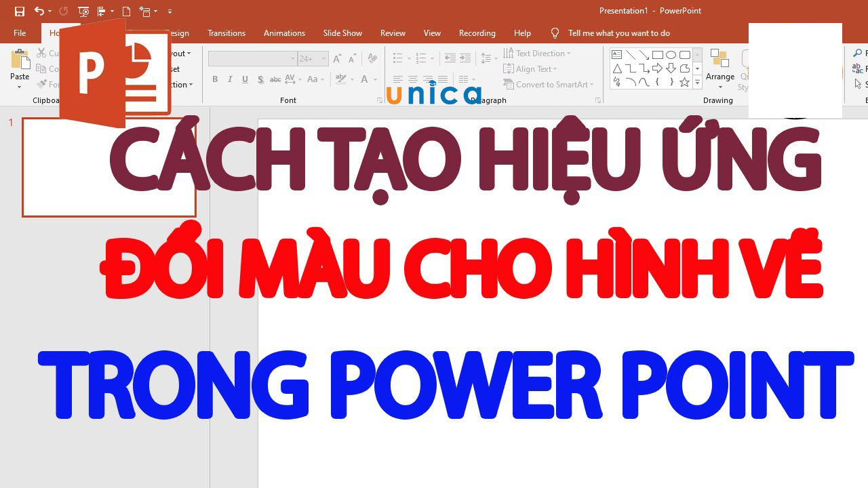Toggle Underline formatting
The image size is (868, 488).
click(245, 79)
